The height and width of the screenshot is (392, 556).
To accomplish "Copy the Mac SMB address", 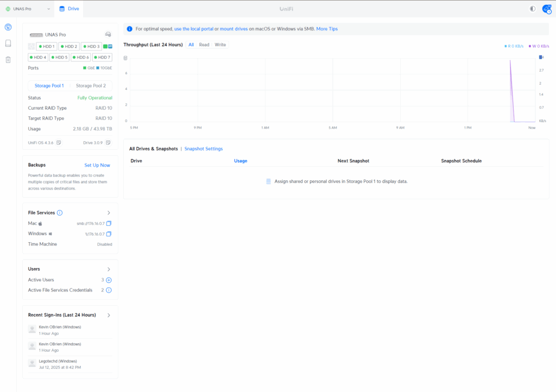I will 109,224.
